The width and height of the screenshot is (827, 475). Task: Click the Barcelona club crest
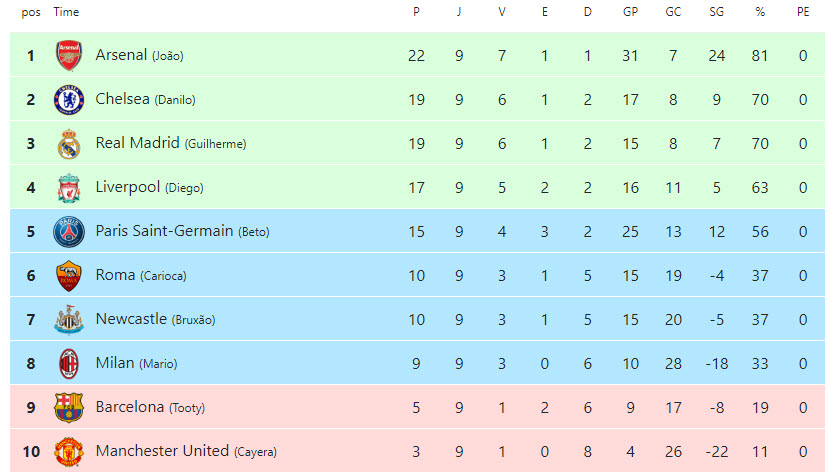point(68,407)
